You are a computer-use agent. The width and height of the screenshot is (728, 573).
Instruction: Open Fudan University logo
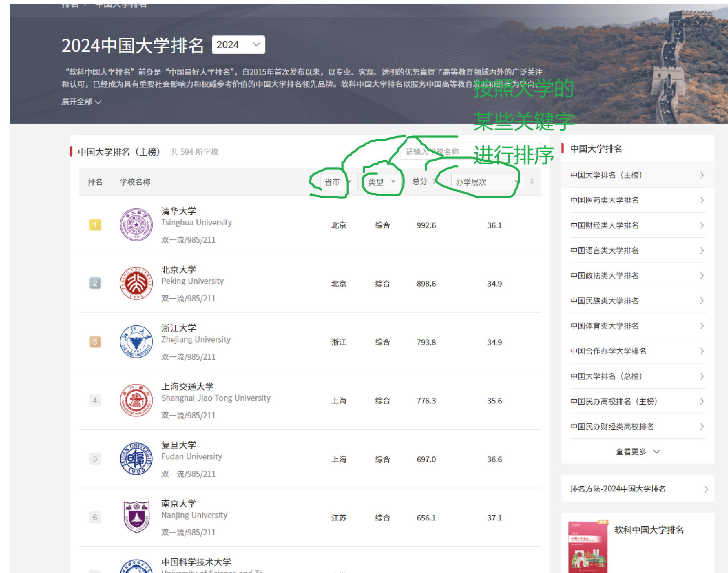(x=136, y=459)
